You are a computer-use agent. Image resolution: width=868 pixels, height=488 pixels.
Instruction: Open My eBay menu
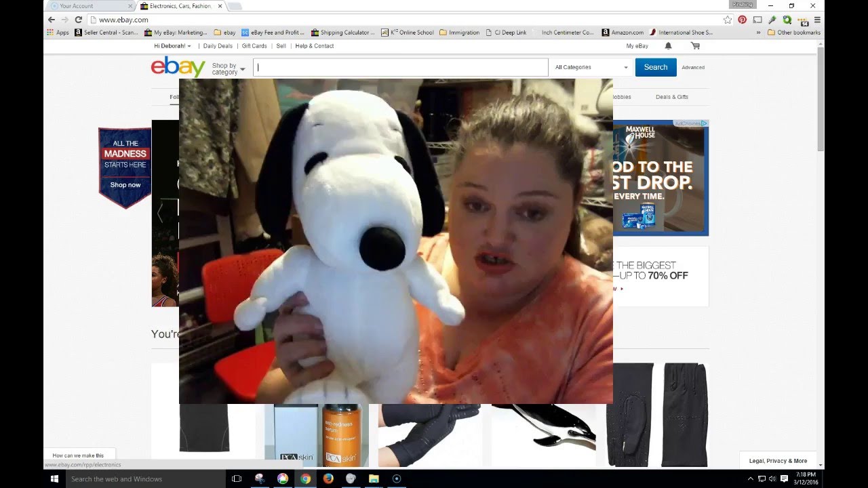coord(637,46)
